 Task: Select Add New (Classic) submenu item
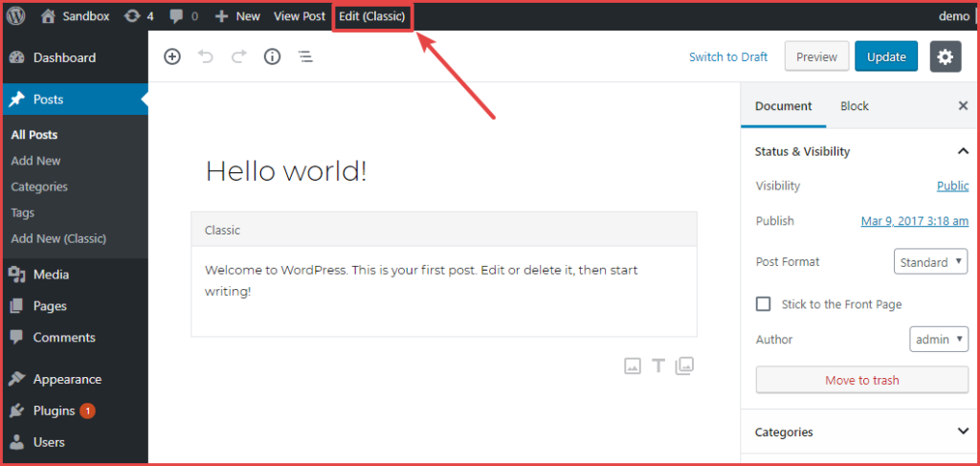coord(58,238)
